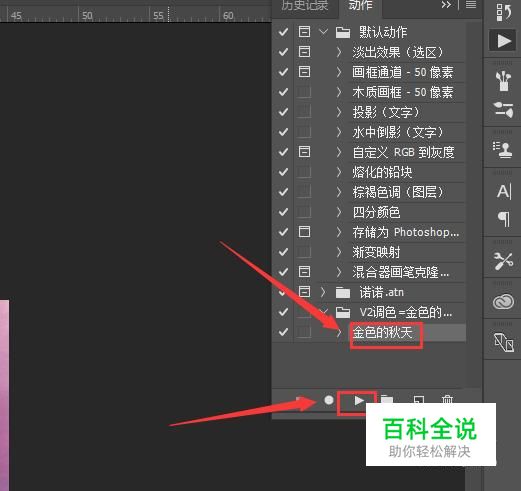The height and width of the screenshot is (491, 521).
Task: Uncheck the checkmark for 木质画框 - 50 像素
Action: (x=283, y=92)
